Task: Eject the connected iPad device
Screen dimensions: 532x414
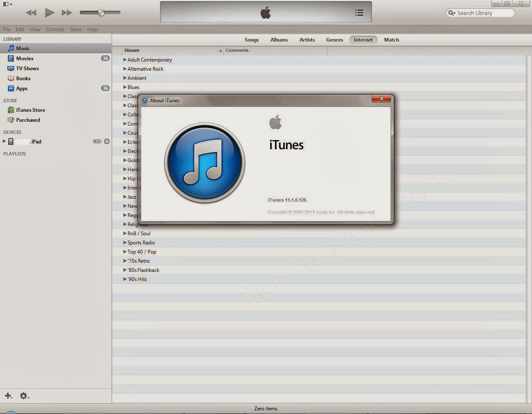Action: tap(107, 141)
